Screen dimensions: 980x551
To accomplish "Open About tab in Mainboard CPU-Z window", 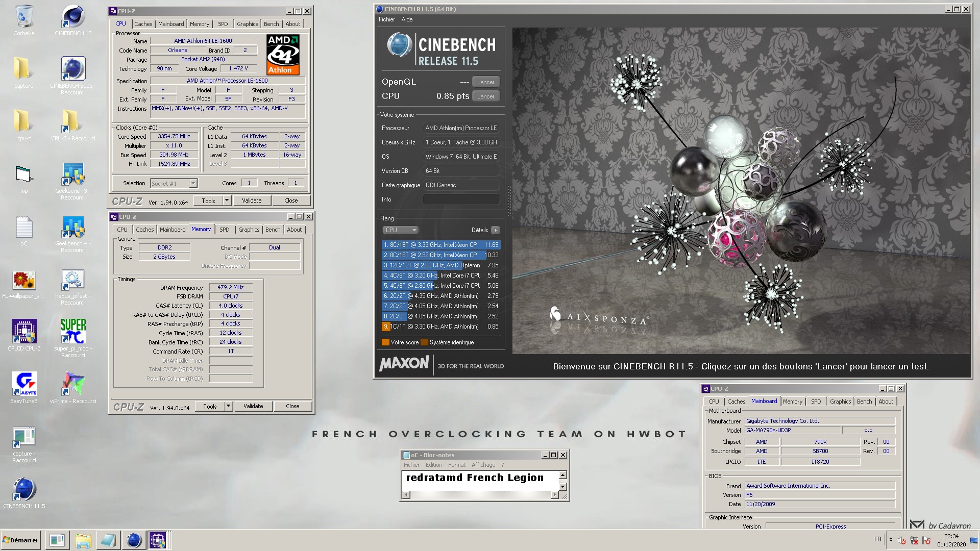I will coord(886,402).
